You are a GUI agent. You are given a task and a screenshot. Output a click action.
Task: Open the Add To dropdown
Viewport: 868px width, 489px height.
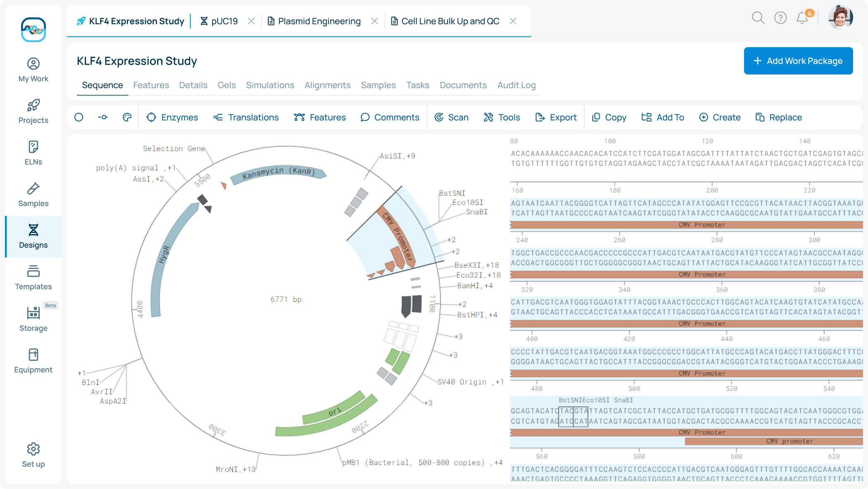click(x=663, y=117)
